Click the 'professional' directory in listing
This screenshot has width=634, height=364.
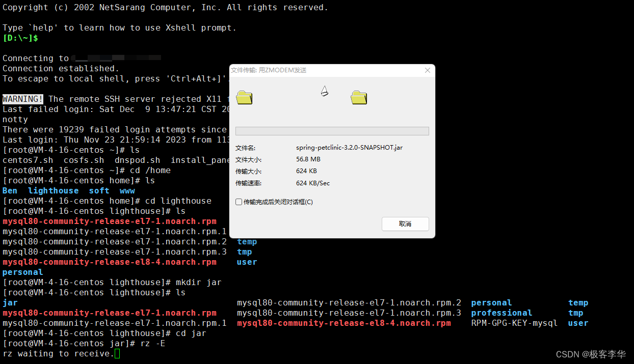click(501, 313)
